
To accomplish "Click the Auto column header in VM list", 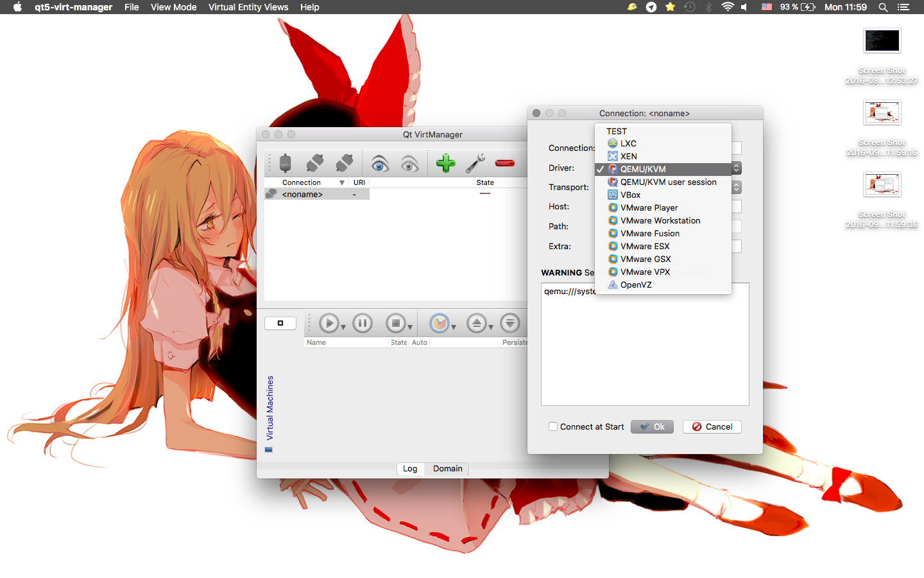I will point(420,342).
